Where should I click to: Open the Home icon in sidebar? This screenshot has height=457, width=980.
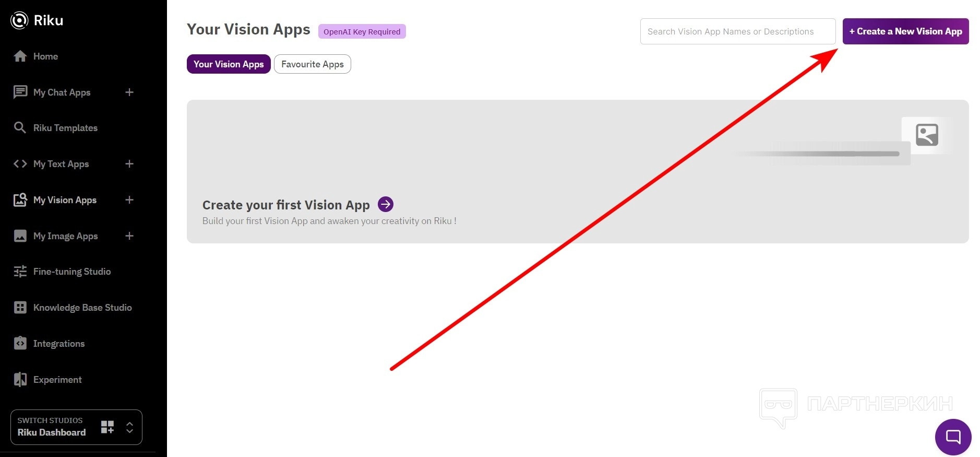20,56
